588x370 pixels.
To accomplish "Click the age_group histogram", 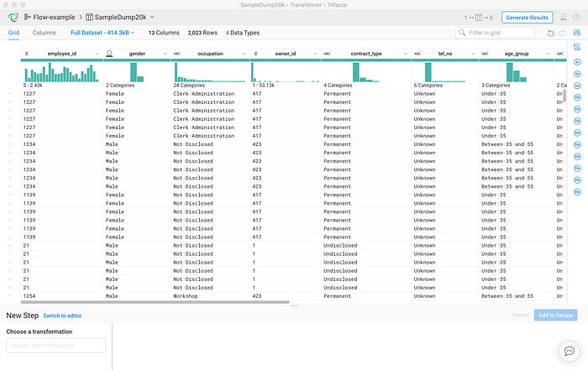I will [517, 72].
